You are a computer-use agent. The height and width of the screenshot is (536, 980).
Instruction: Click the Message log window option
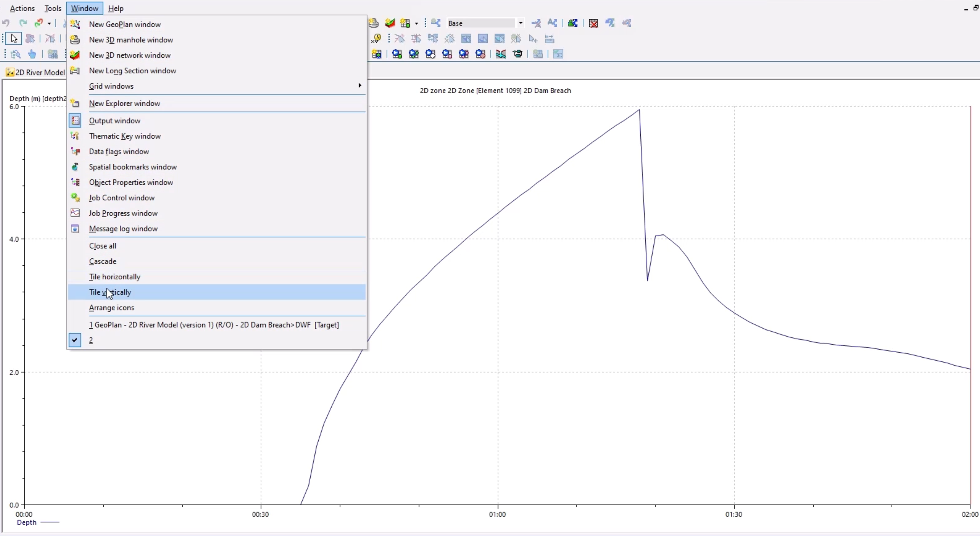coord(123,228)
